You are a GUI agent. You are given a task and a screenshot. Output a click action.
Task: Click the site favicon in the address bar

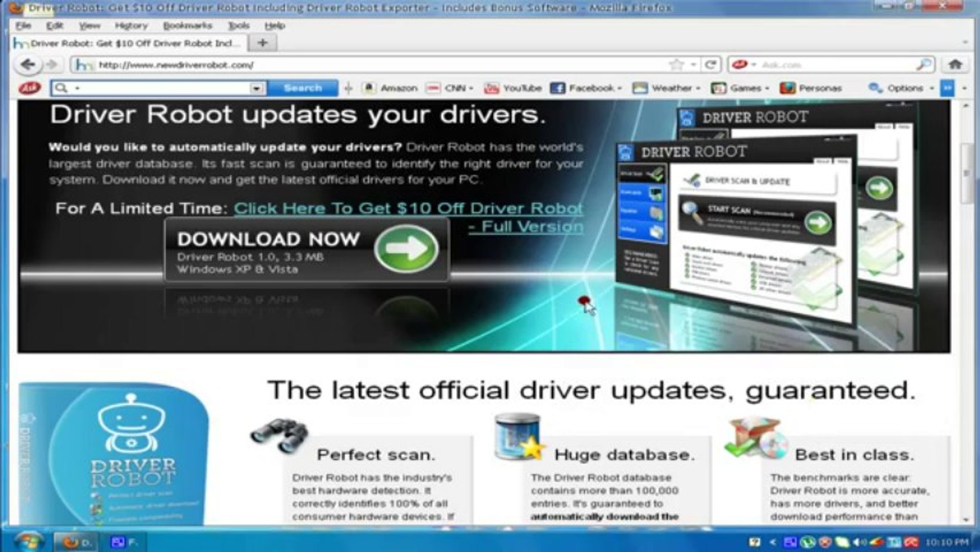pyautogui.click(x=83, y=65)
